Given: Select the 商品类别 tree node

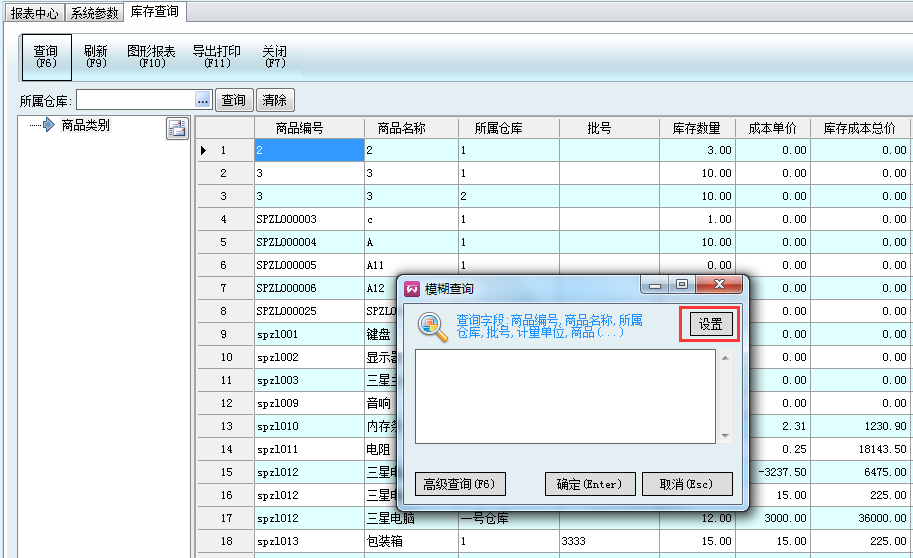Looking at the screenshot, I should pyautogui.click(x=85, y=126).
